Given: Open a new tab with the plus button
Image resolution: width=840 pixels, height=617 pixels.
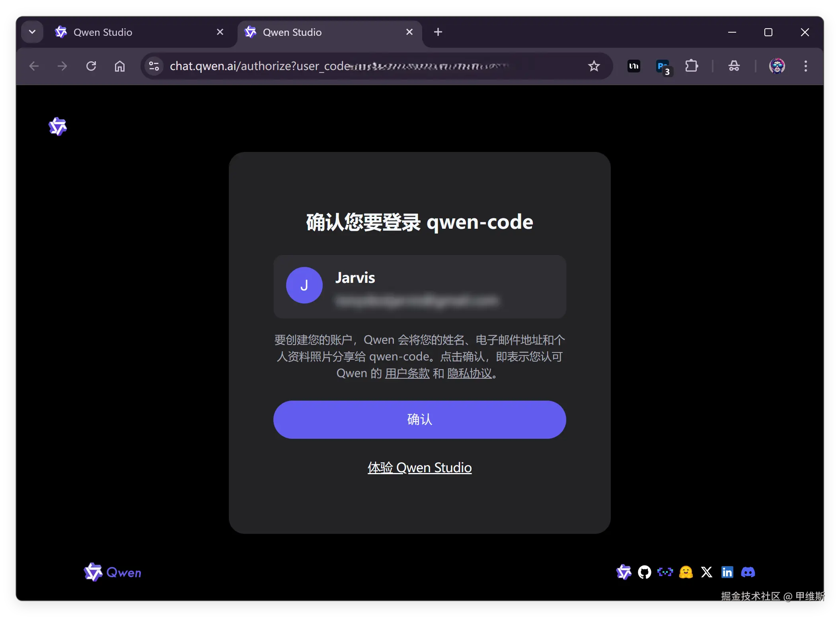Looking at the screenshot, I should click(x=438, y=32).
